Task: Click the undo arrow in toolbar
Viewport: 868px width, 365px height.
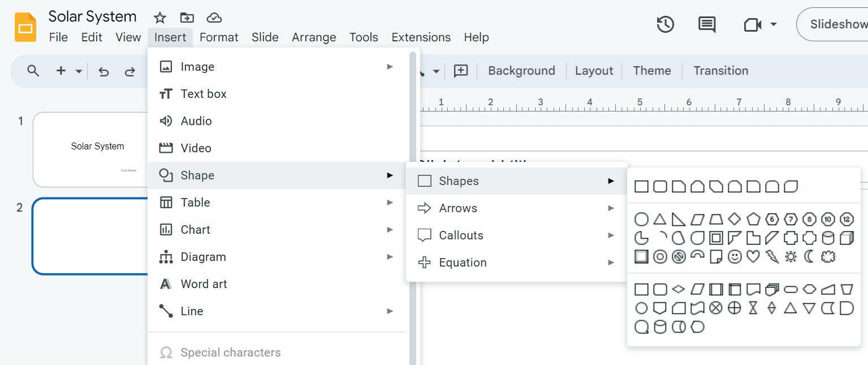Action: pos(103,71)
